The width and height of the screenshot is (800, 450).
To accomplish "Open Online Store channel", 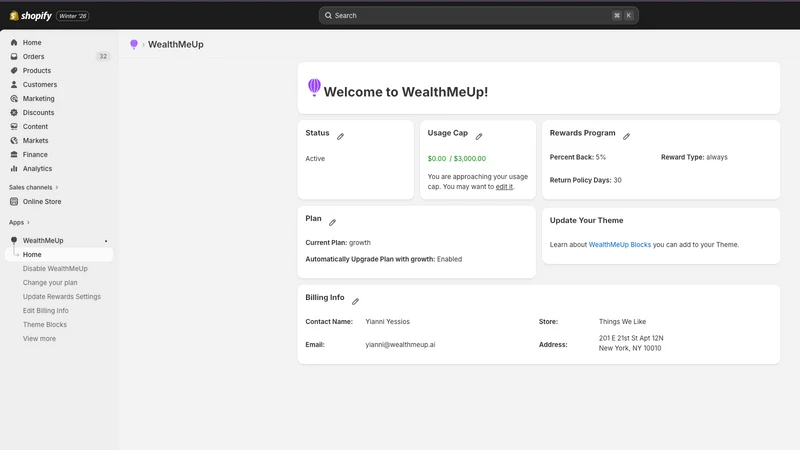I will (42, 202).
